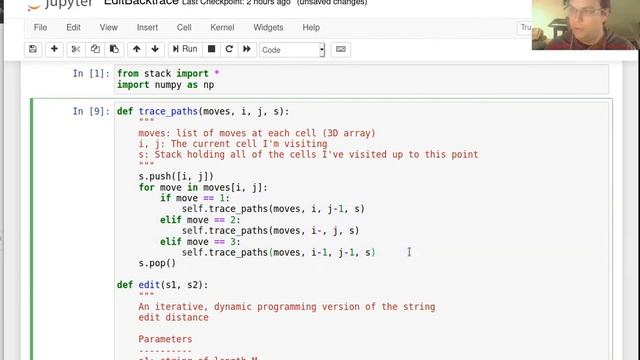The height and width of the screenshot is (360, 640).
Task: Click the webcam video overlay
Action: tap(586, 24)
